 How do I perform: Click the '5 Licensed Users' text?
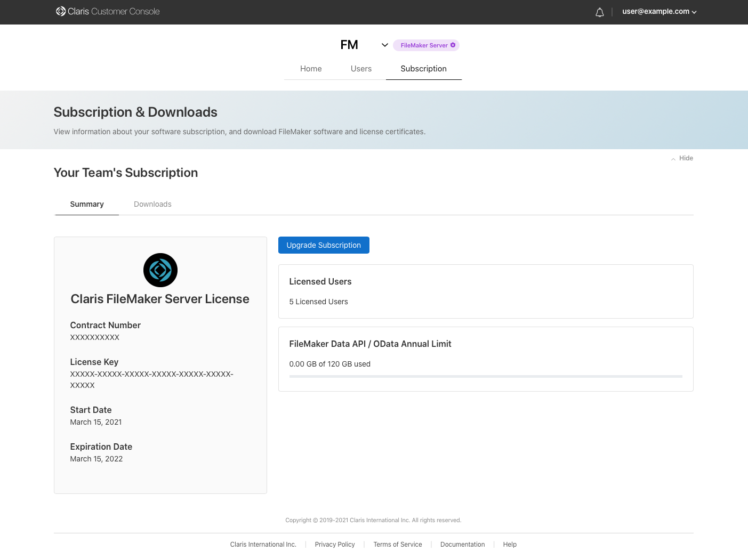coord(318,302)
